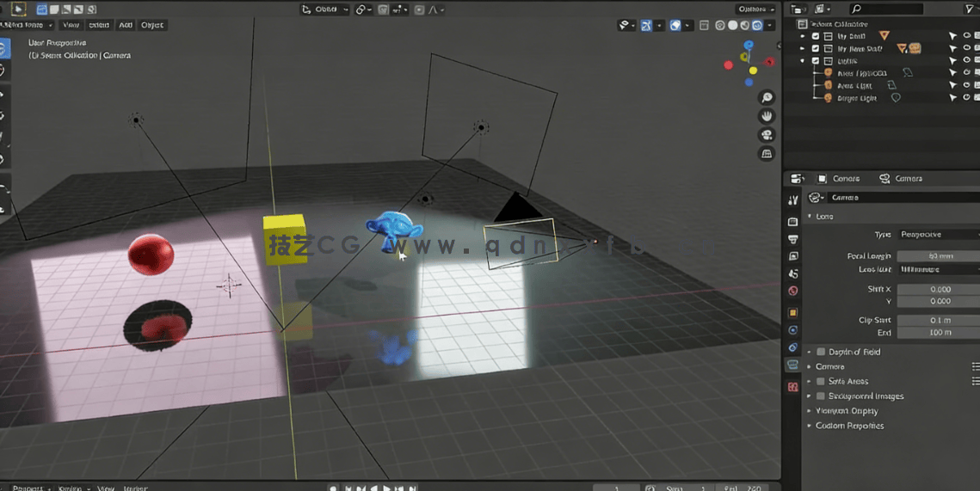Click the Shift X value field
The height and width of the screenshot is (491, 980).
coord(938,289)
